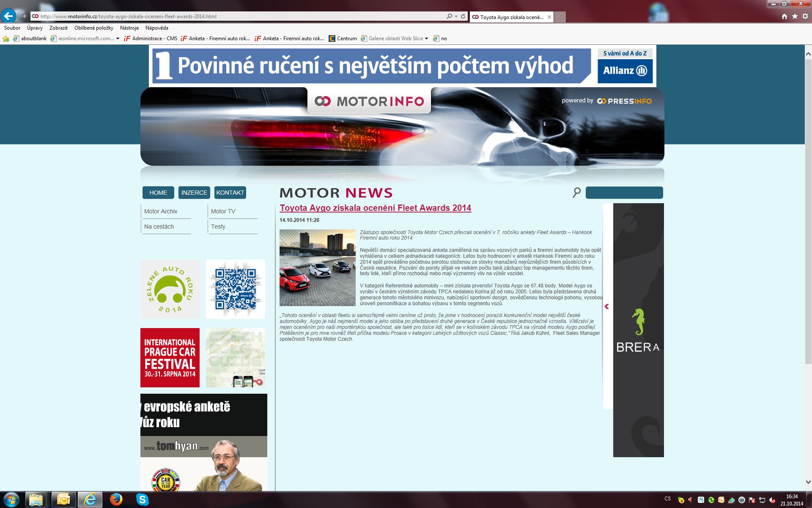The height and width of the screenshot is (508, 812).
Task: Go to HOME button
Action: pyautogui.click(x=158, y=193)
